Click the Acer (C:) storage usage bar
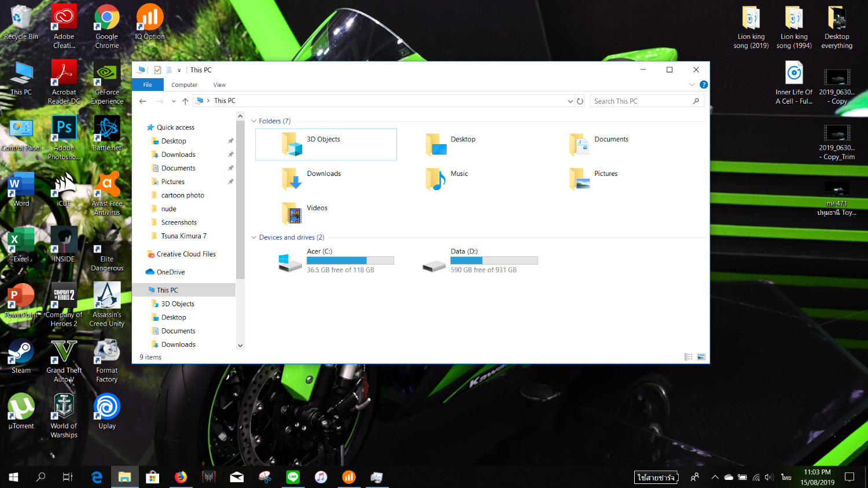The width and height of the screenshot is (868, 488). tap(350, 260)
